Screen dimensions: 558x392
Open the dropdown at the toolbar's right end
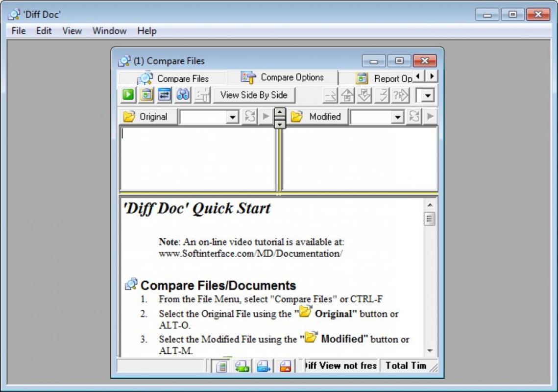426,95
